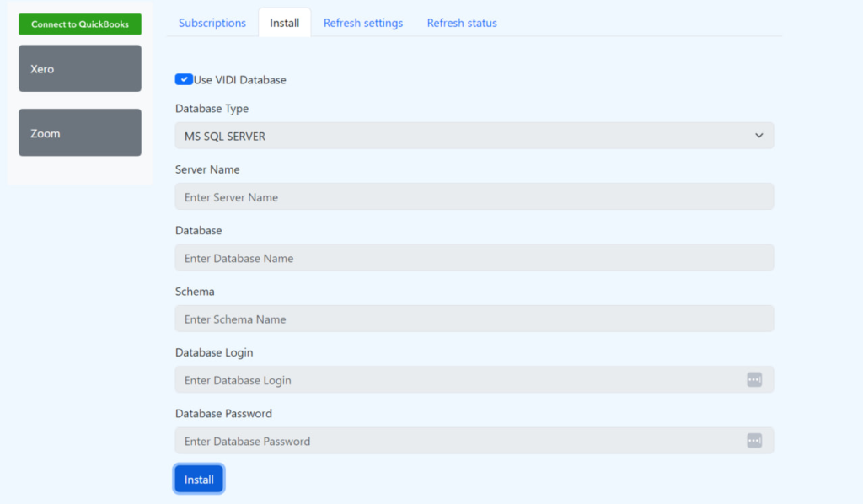
Task: Click the Connect to QuickBooks button
Action: pos(80,24)
